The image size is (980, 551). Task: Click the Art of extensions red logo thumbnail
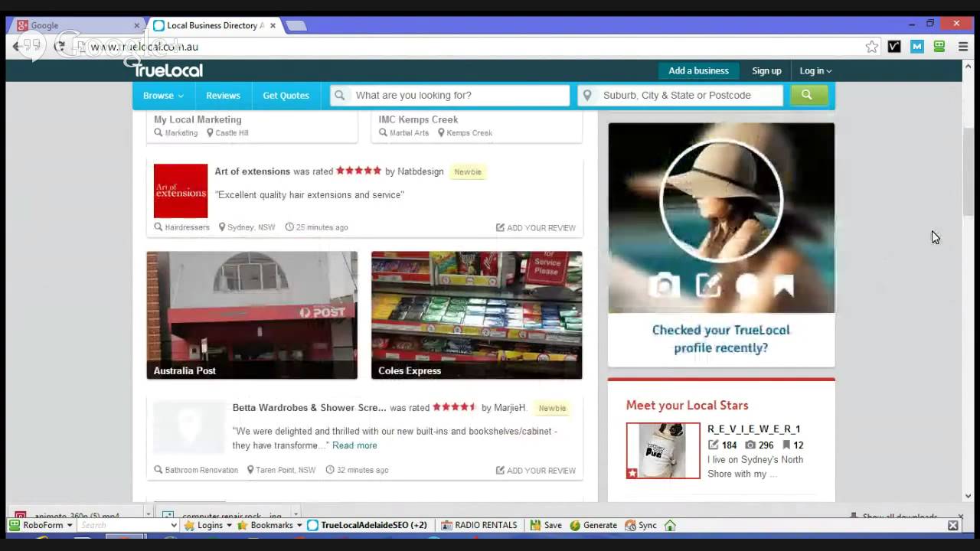tap(181, 191)
